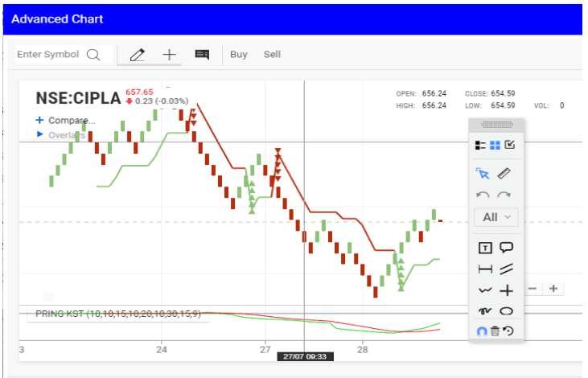Click the Enter Symbol search field
588x378 pixels.
point(48,55)
